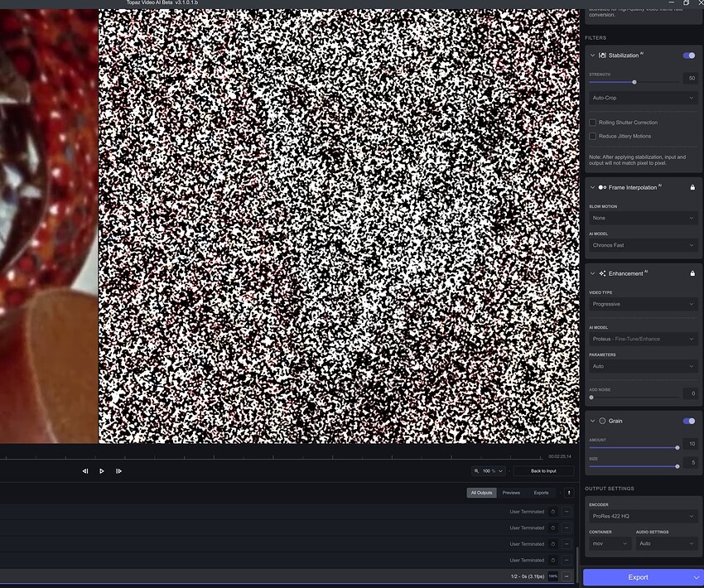
Task: Switch to the Exports tab
Action: click(541, 493)
